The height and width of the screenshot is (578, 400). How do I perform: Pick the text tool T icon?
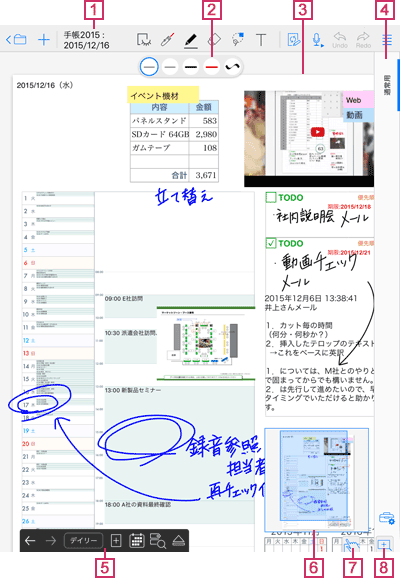pos(261,39)
